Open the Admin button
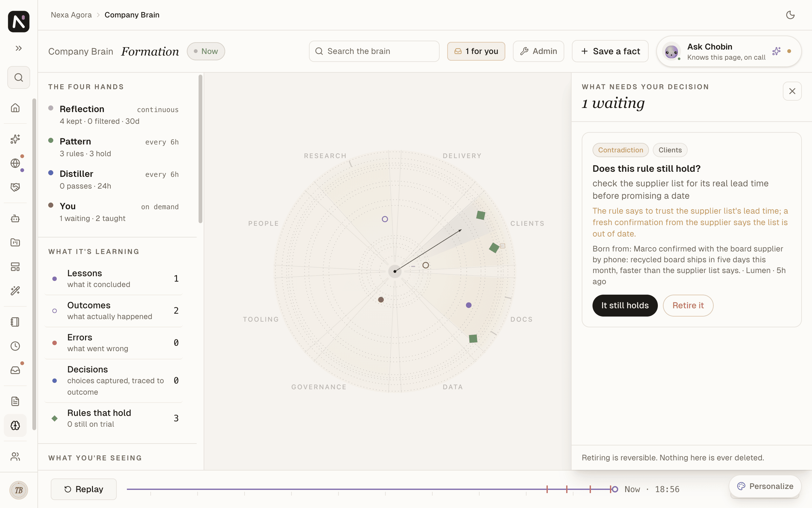 click(x=538, y=51)
